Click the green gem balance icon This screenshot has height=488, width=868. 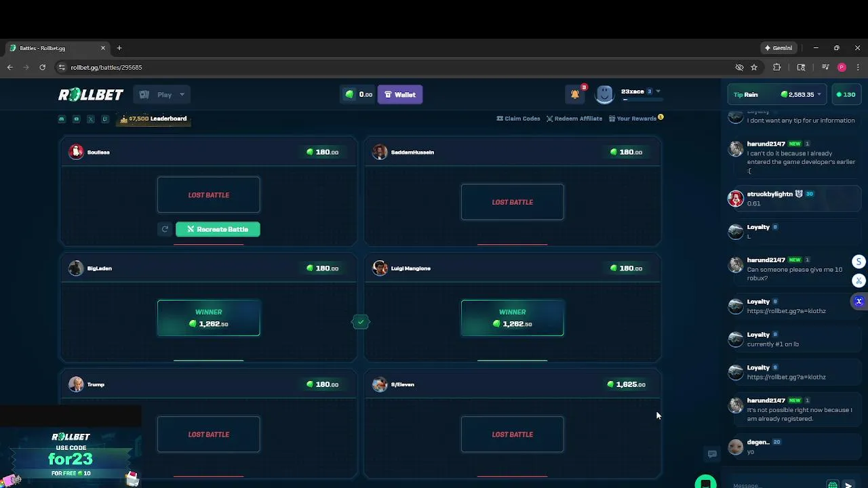pos(350,94)
